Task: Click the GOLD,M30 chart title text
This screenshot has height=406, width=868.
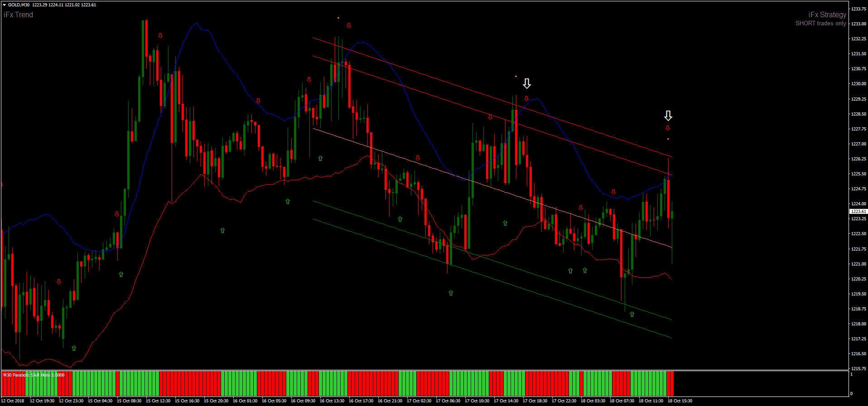Action: 19,5
